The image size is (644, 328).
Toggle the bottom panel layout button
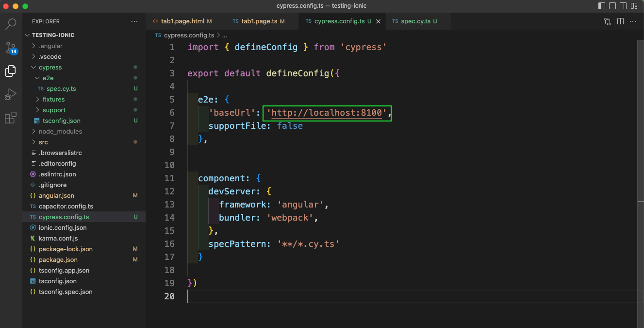[612, 6]
